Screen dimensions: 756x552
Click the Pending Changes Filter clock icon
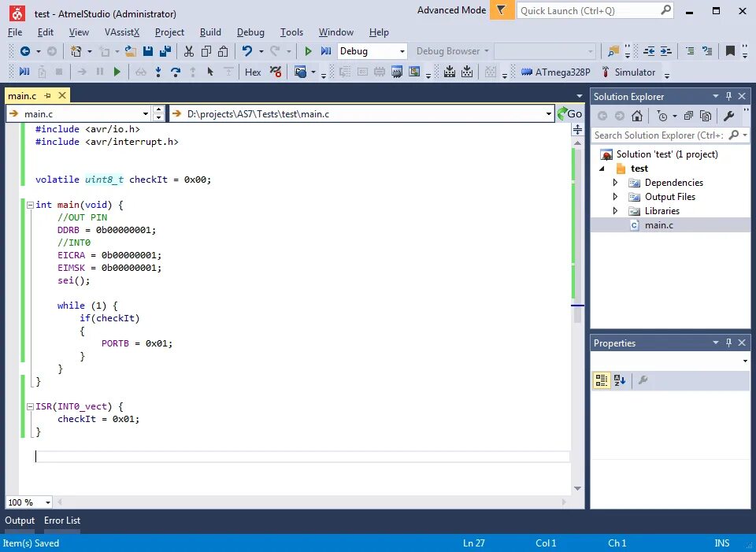pos(662,116)
